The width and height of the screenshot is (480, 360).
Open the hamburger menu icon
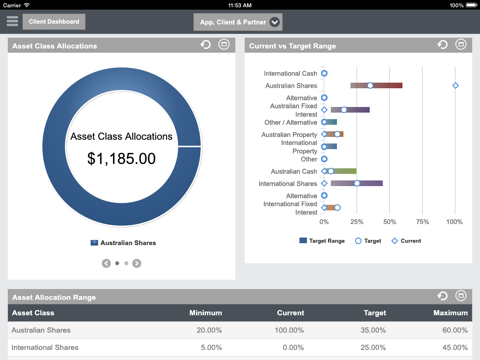click(x=12, y=21)
